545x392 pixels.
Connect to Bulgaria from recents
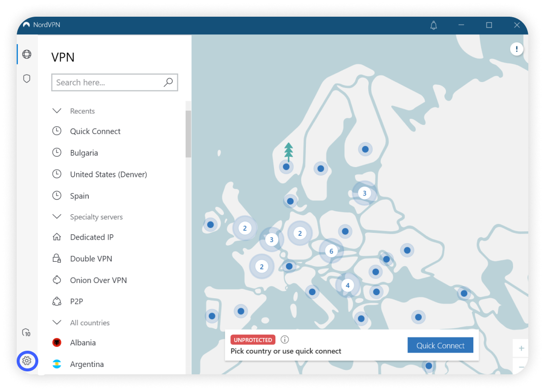(84, 153)
